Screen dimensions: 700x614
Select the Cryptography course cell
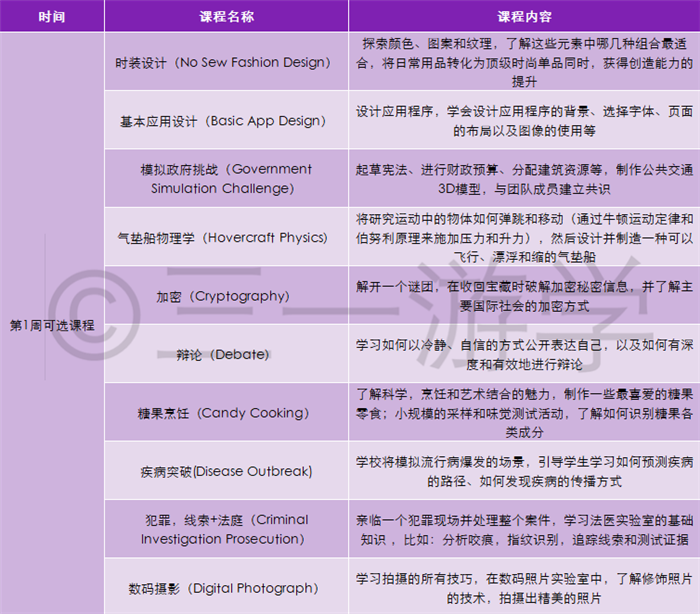click(x=226, y=295)
